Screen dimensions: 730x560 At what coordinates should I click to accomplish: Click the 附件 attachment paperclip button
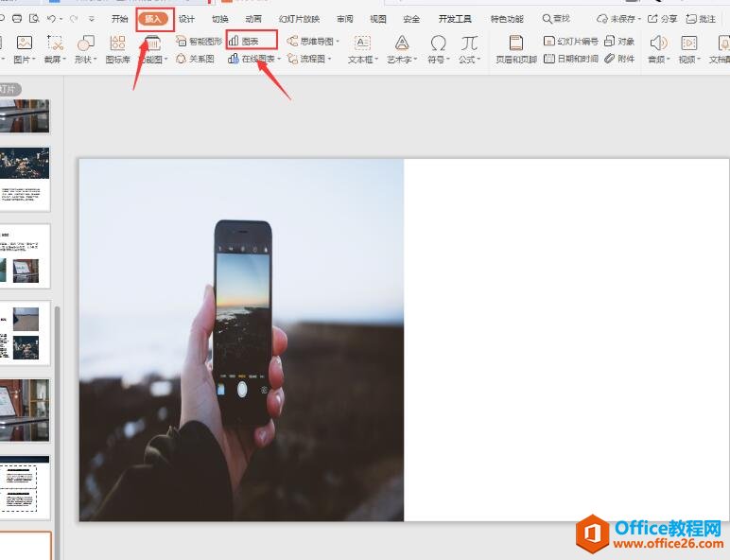[x=619, y=59]
